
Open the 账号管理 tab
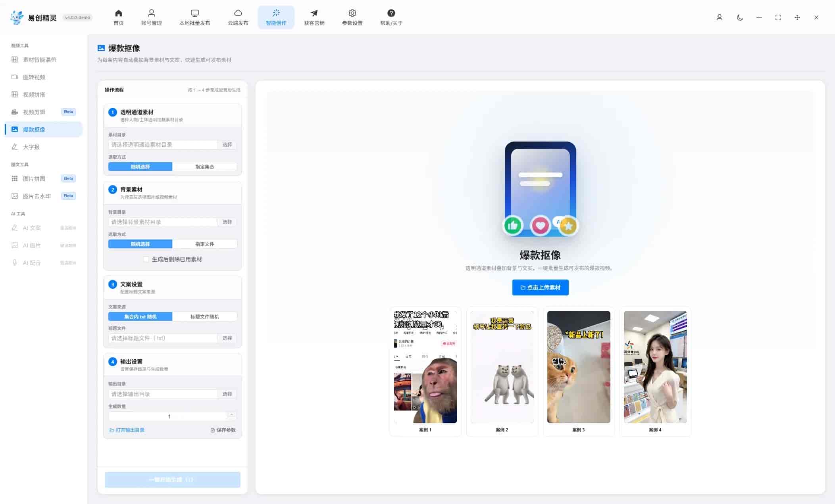(x=151, y=17)
